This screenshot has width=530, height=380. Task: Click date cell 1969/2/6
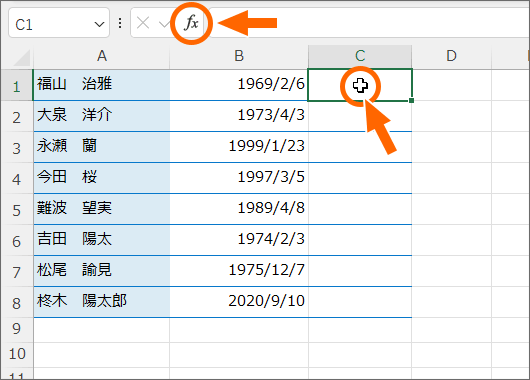coord(239,85)
